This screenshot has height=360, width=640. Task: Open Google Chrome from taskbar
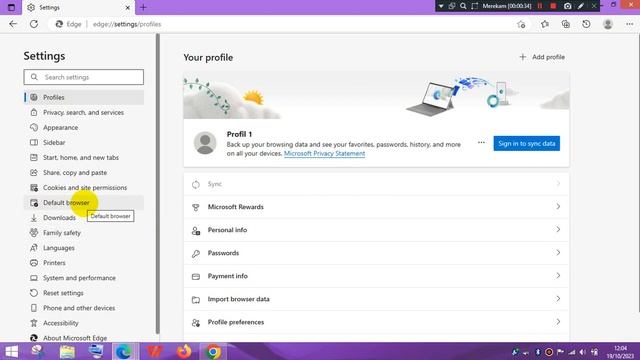[x=213, y=351]
